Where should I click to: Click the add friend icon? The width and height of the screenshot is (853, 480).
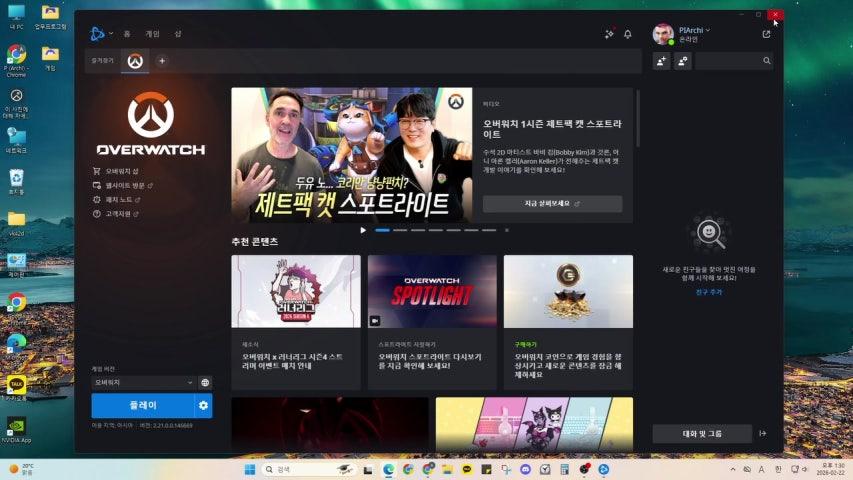tap(661, 61)
